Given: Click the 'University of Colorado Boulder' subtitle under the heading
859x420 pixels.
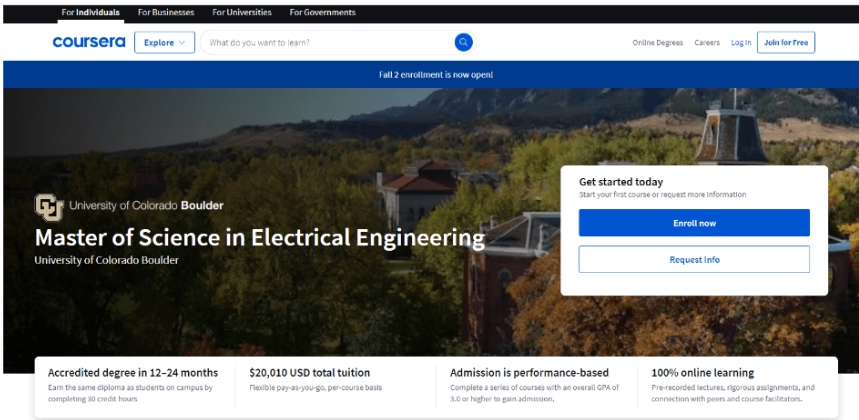Looking at the screenshot, I should coord(106,260).
